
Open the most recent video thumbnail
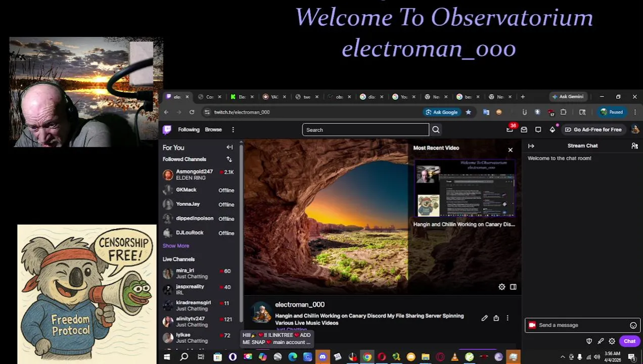pyautogui.click(x=465, y=188)
